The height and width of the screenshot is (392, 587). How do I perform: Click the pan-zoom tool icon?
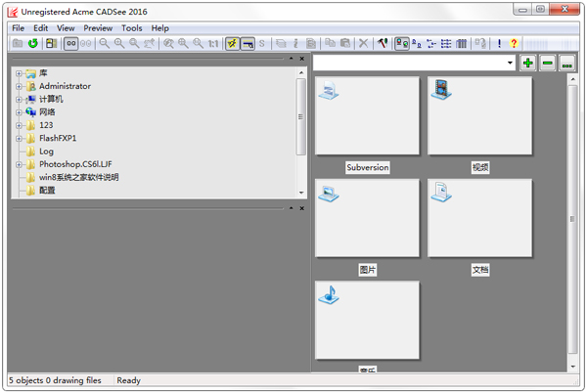coord(150,43)
